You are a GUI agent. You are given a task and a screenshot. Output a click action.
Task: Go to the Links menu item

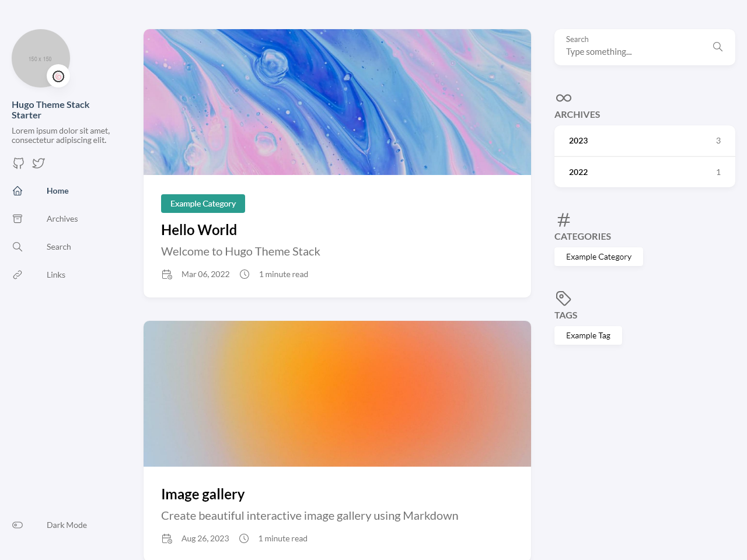56,275
